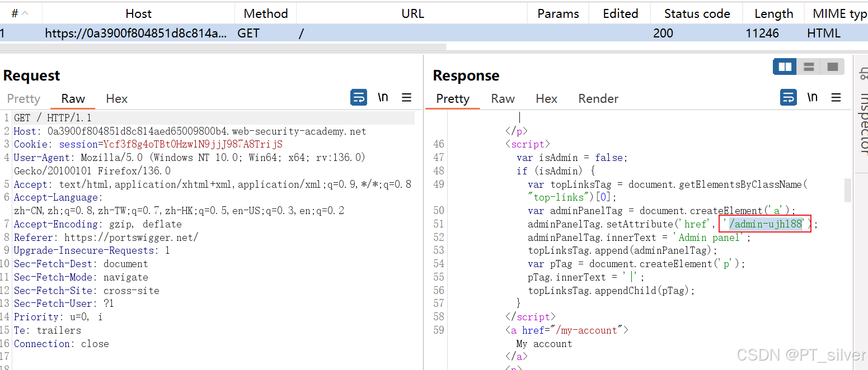
Task: Click the GET method cell in history row
Action: click(248, 33)
